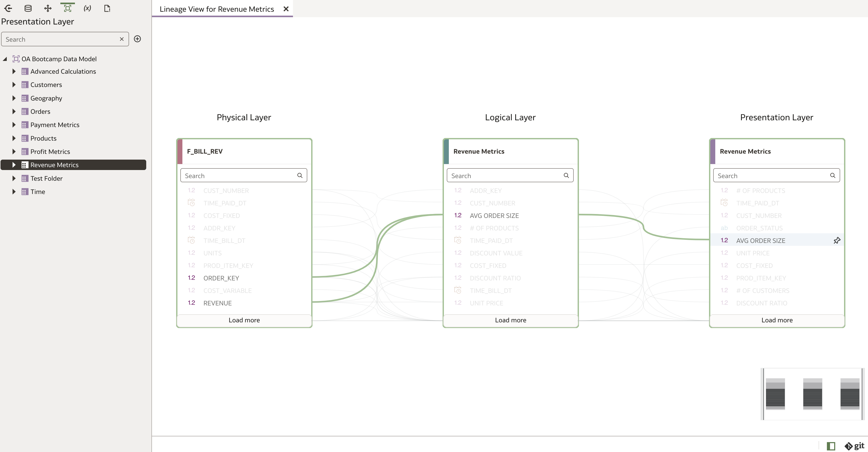Viewport: 868px width, 452px height.
Task: Expand the Orders tree node
Action: click(14, 111)
